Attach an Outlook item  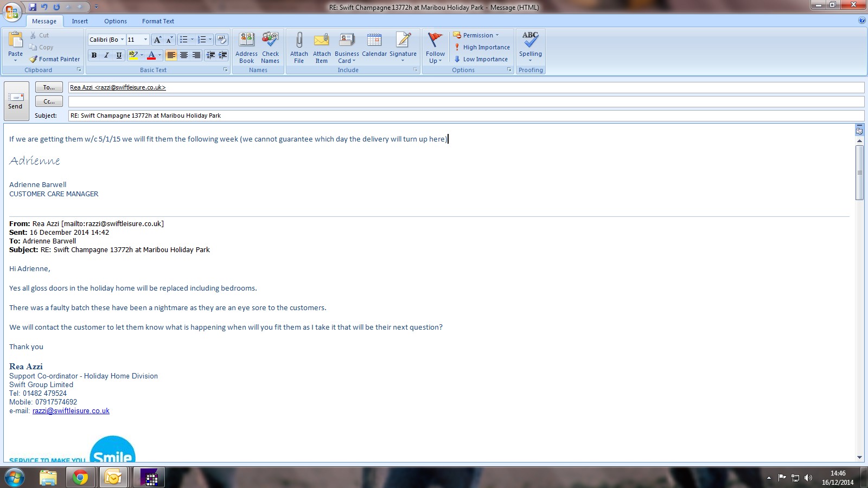coord(322,48)
